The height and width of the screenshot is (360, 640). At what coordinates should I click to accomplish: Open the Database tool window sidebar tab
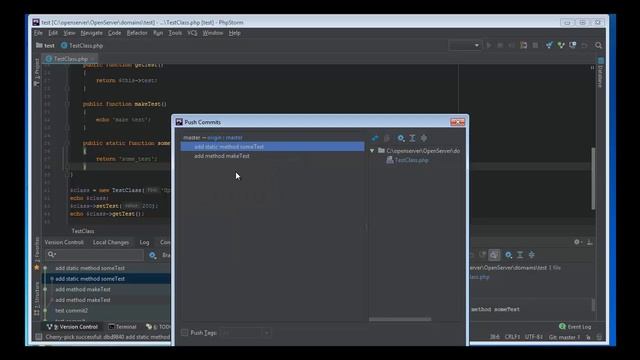[600, 73]
